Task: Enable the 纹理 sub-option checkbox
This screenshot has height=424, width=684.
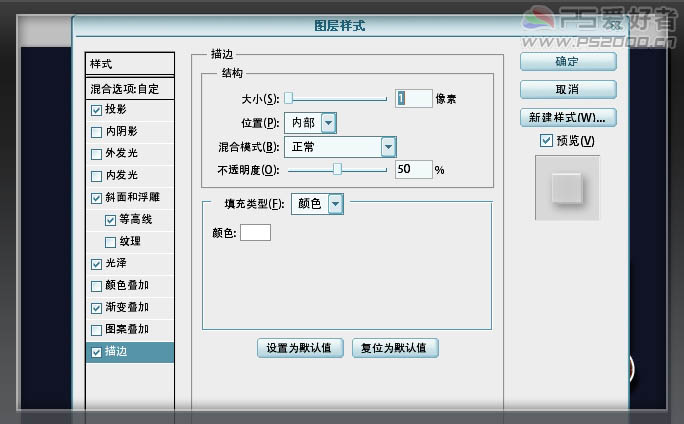Action: [x=110, y=242]
